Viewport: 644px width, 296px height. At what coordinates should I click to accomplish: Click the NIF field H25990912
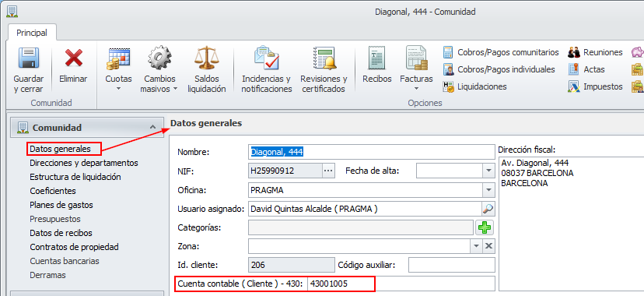click(285, 171)
